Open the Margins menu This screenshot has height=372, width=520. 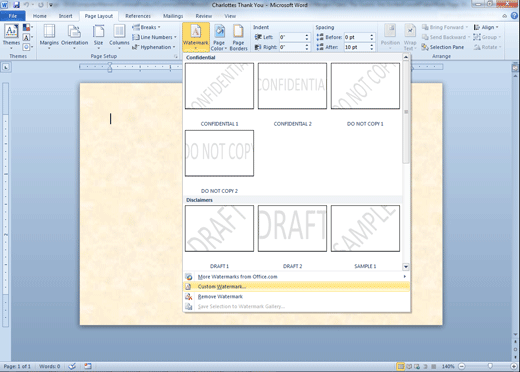pyautogui.click(x=49, y=37)
